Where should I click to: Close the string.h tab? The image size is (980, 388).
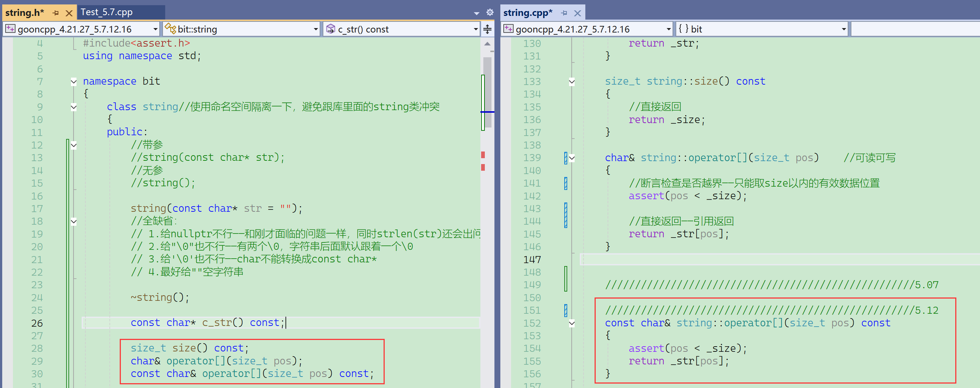69,13
